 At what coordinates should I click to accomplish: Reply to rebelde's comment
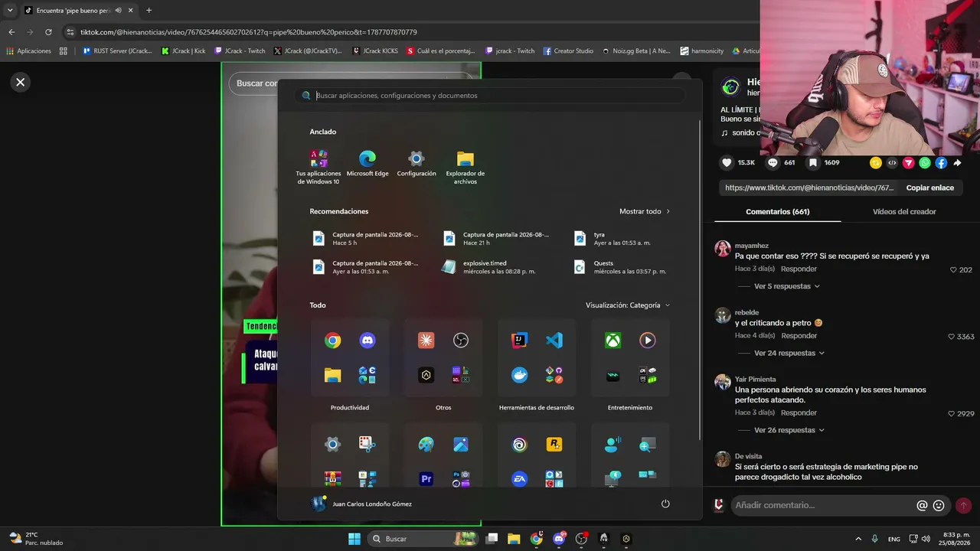tap(799, 336)
